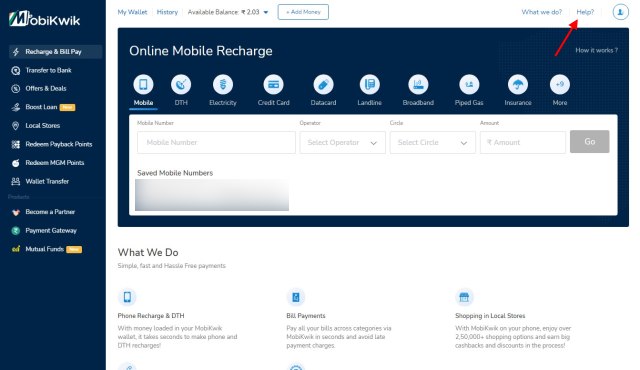Choose the Credit Card payment icon
Image resolution: width=640 pixels, height=370 pixels.
click(x=273, y=84)
